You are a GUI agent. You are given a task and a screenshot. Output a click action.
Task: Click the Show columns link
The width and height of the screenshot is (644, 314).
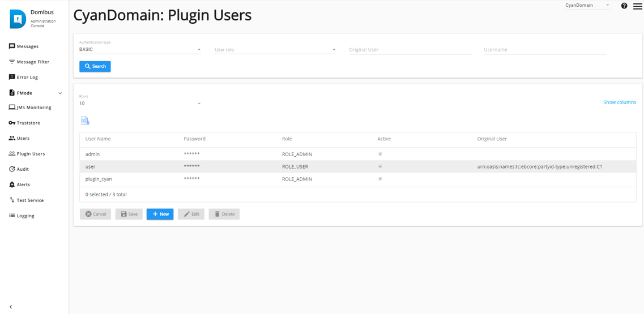coord(619,102)
